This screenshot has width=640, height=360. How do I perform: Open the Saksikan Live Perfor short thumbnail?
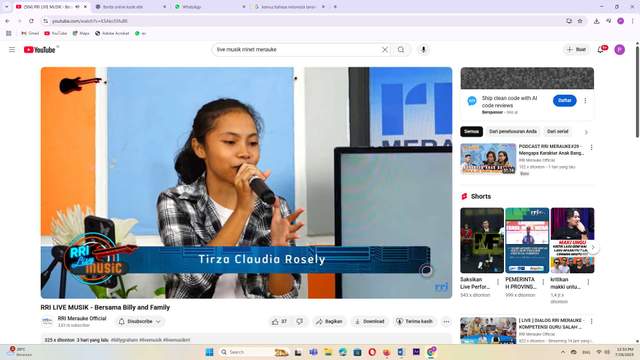click(482, 240)
